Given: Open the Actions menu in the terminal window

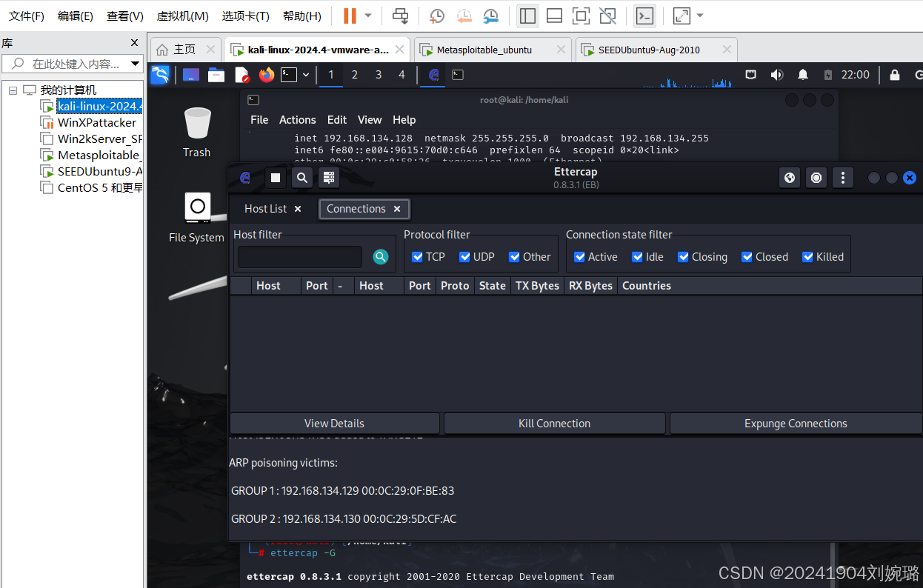Looking at the screenshot, I should point(298,119).
